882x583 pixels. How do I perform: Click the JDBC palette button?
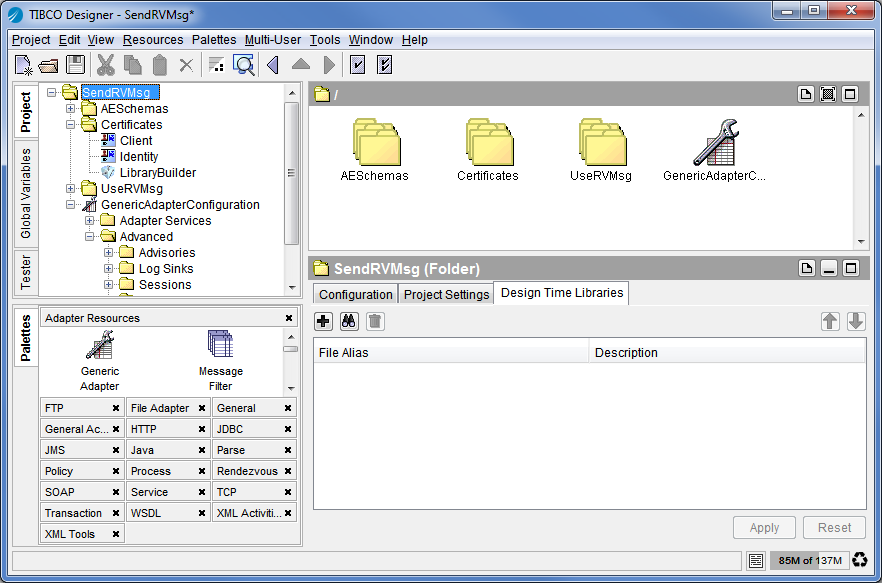pyautogui.click(x=230, y=429)
